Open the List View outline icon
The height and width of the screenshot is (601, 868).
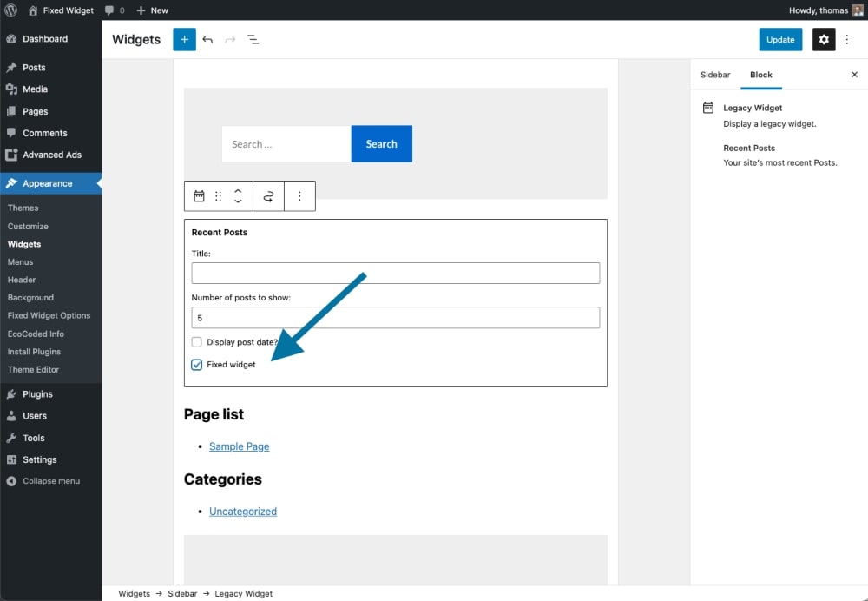tap(253, 39)
